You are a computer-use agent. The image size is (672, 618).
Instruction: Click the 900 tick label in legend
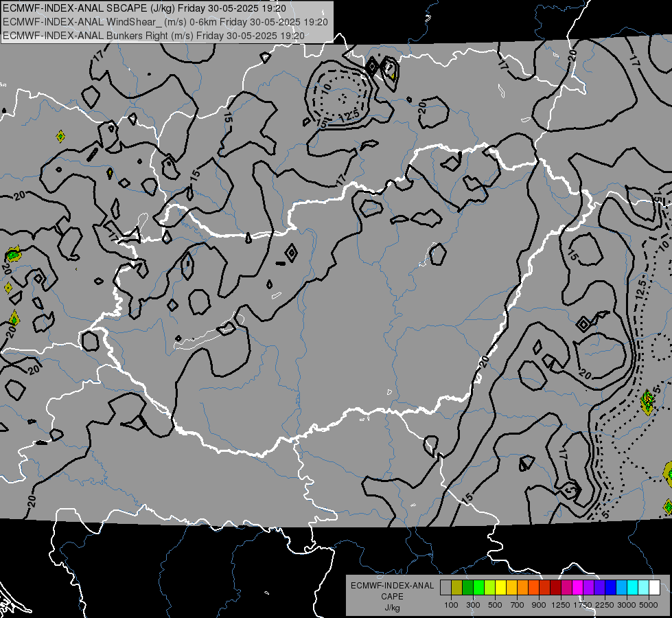(x=539, y=605)
